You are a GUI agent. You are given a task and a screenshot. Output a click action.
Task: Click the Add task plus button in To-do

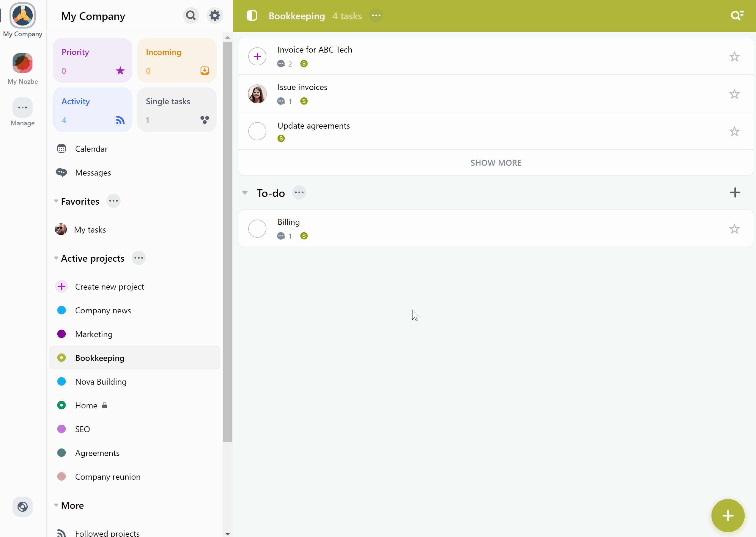pyautogui.click(x=735, y=192)
